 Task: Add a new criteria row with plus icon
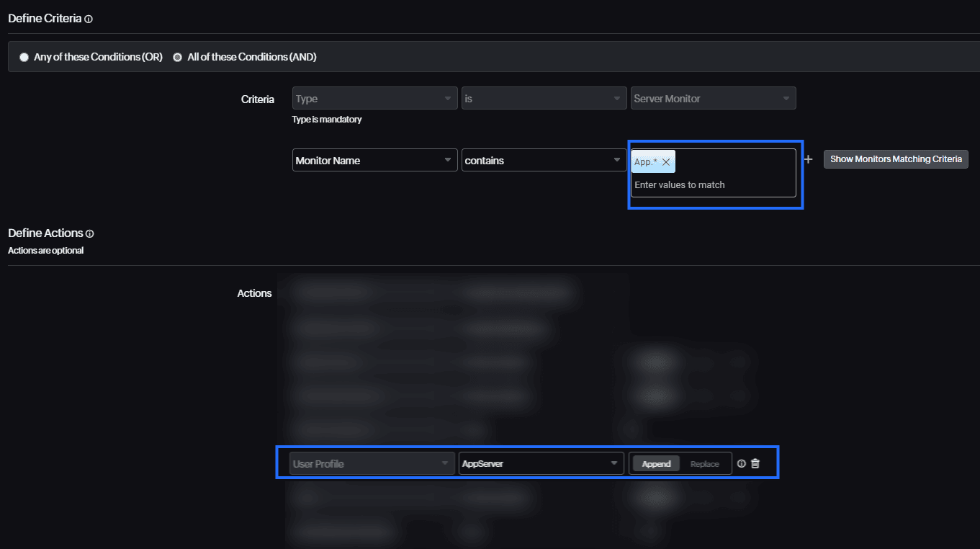809,159
